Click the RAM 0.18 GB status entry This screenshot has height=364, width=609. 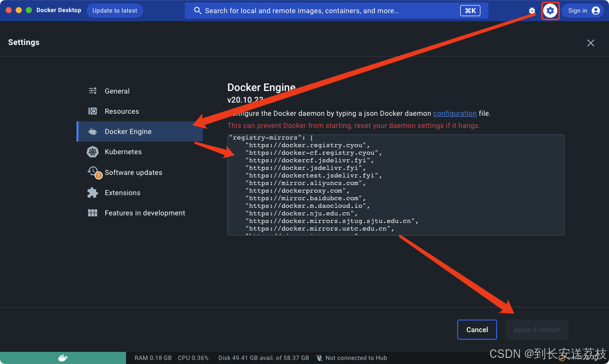(153, 358)
